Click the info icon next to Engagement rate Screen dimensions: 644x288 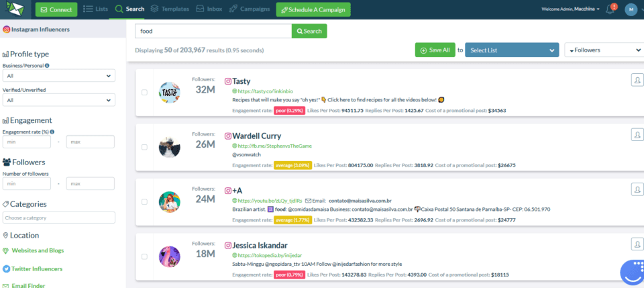[x=52, y=132]
